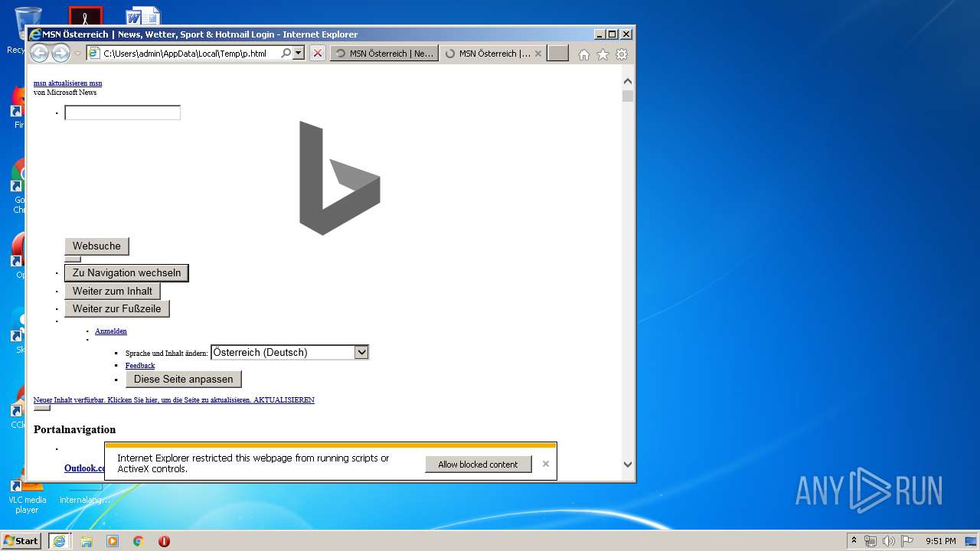This screenshot has height=551, width=980.
Task: Open a new tab with the blank tab button
Action: pyautogui.click(x=558, y=54)
